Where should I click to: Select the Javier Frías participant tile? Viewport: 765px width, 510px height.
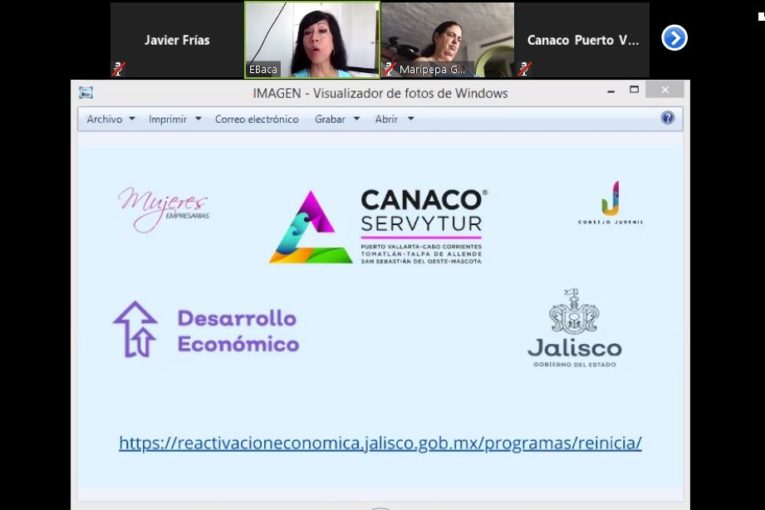177,40
